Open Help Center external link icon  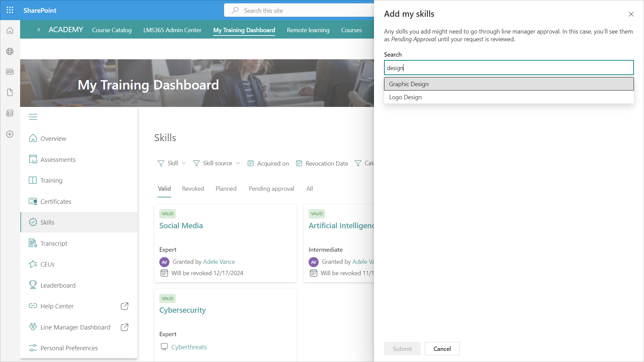pos(124,306)
